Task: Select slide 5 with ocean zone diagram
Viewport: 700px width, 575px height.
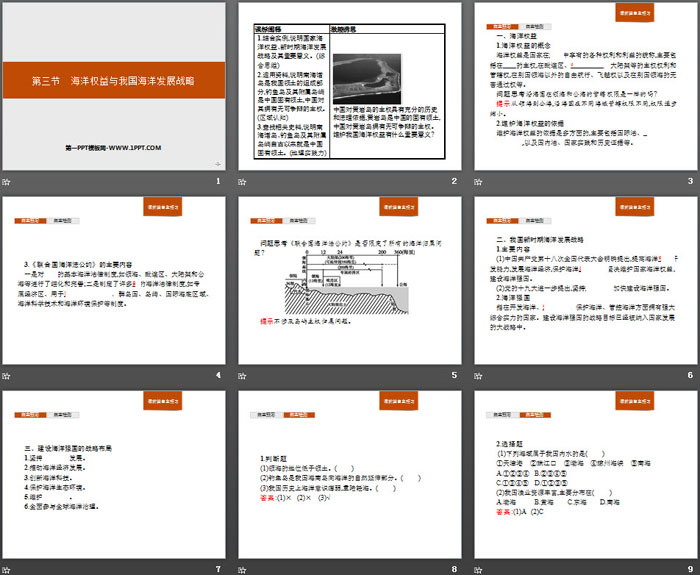Action: pyautogui.click(x=350, y=280)
